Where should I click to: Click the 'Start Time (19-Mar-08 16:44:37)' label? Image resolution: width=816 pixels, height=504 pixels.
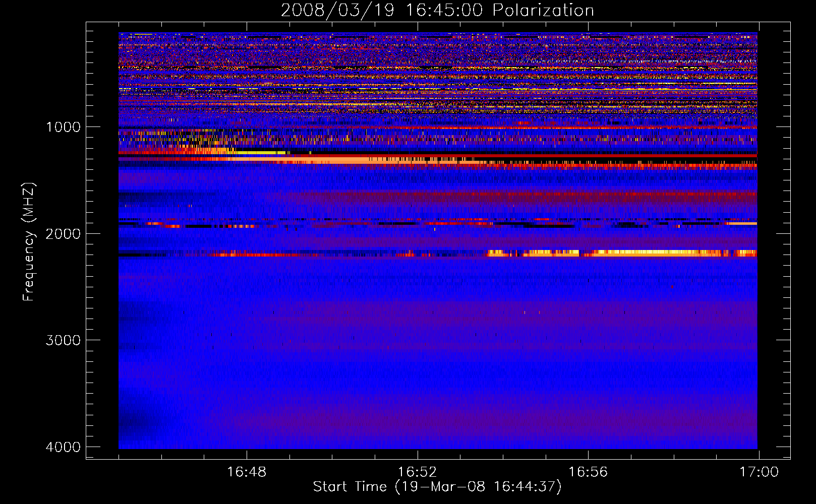[x=437, y=487]
